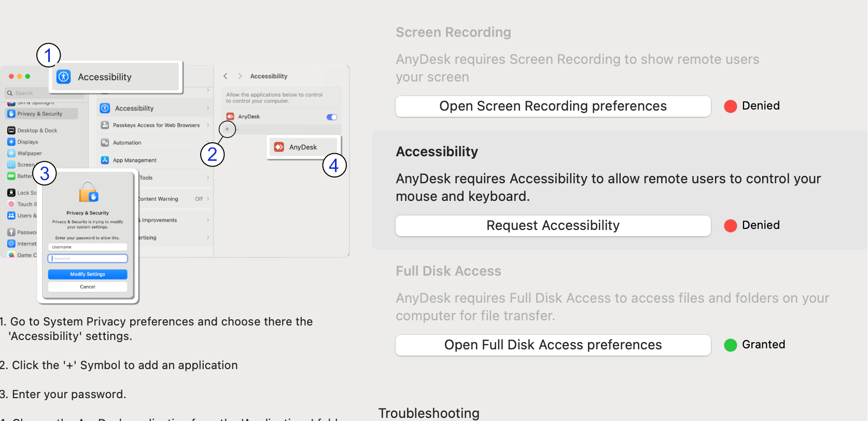Click Wallpaper icon in illustrated sidebar
The width and height of the screenshot is (868, 421).
tap(11, 153)
